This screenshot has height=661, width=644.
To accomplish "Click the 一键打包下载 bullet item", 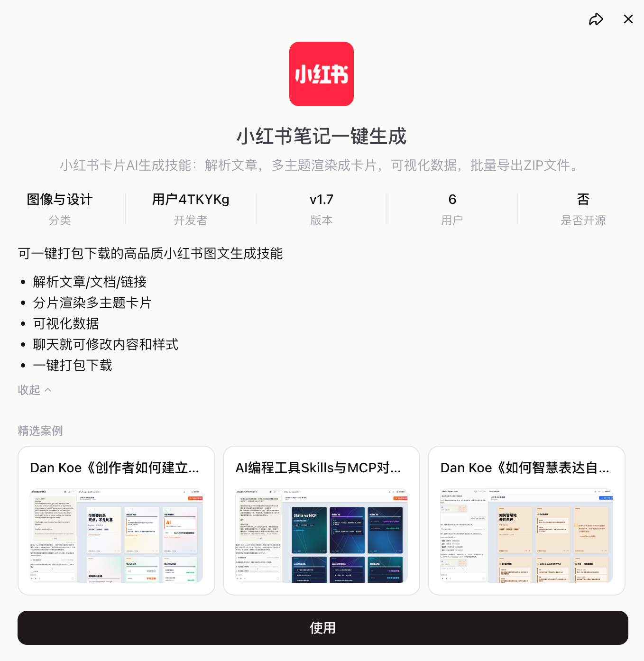I will click(x=73, y=365).
